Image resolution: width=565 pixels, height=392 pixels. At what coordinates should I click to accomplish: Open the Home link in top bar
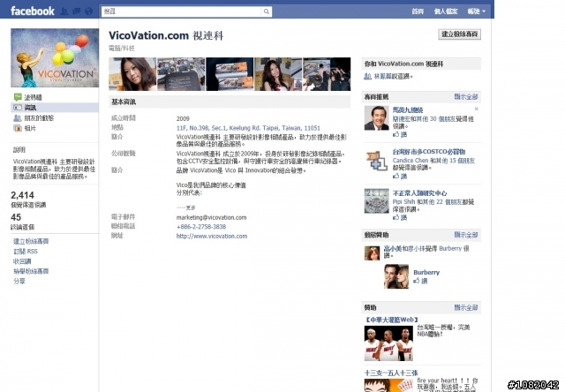pos(418,11)
